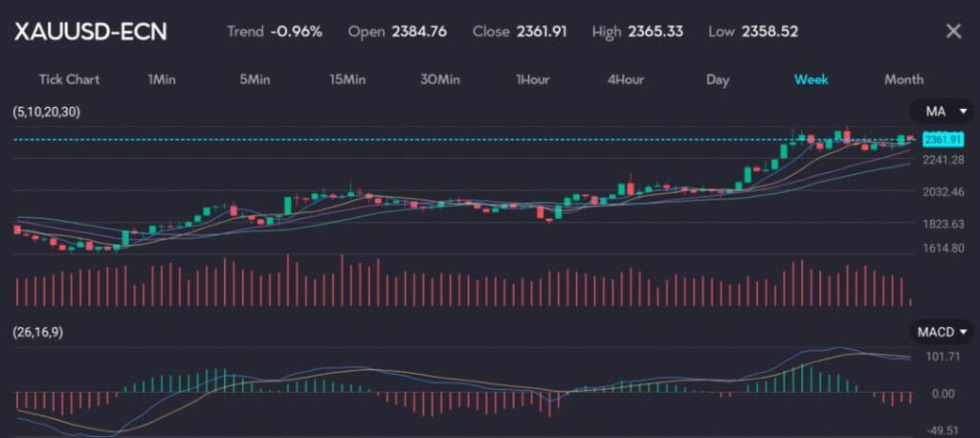Expand the MACD indicator dropdown
980x438 pixels.
[x=941, y=332]
